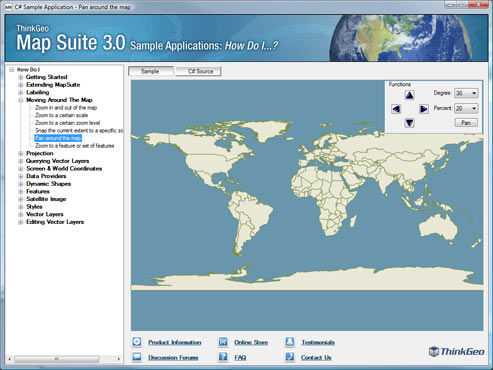Click the Online Store icon

pyautogui.click(x=223, y=341)
